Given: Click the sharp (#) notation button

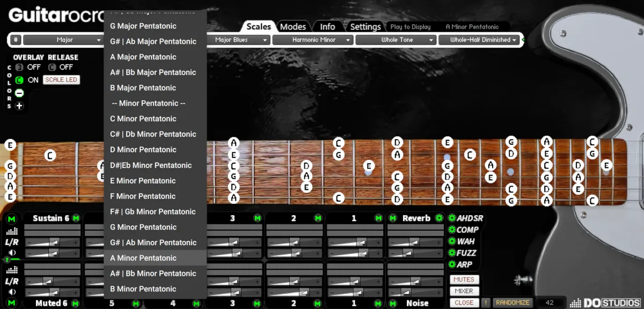Looking at the screenshot, I should click(x=16, y=40).
